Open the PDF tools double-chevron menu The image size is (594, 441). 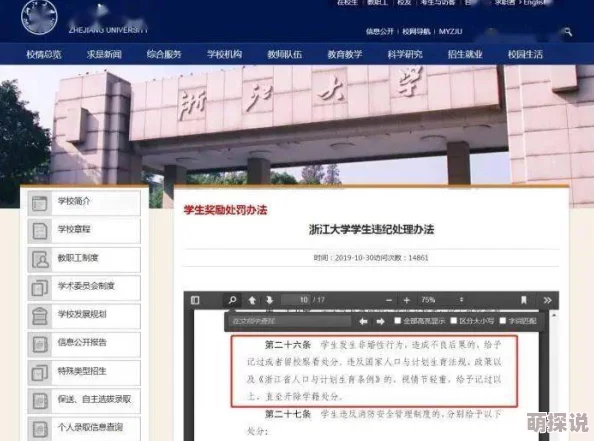point(547,300)
